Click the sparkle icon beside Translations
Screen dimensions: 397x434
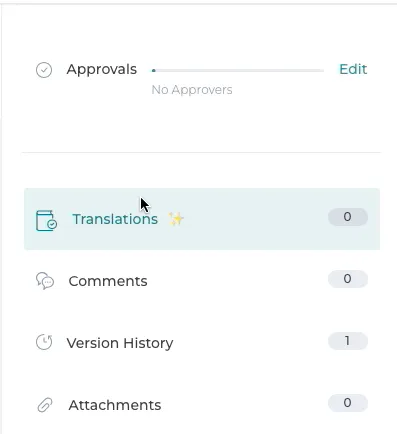176,219
